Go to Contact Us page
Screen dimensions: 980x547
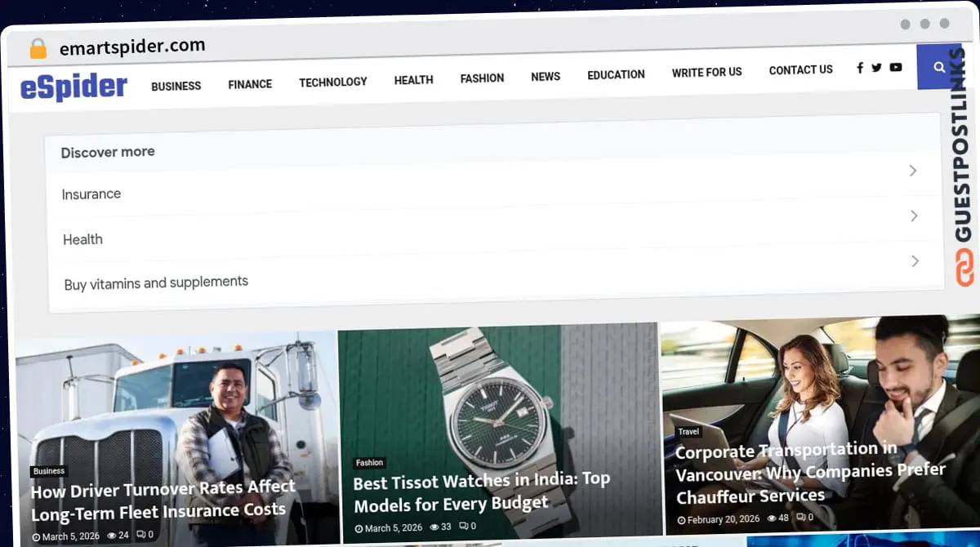800,70
